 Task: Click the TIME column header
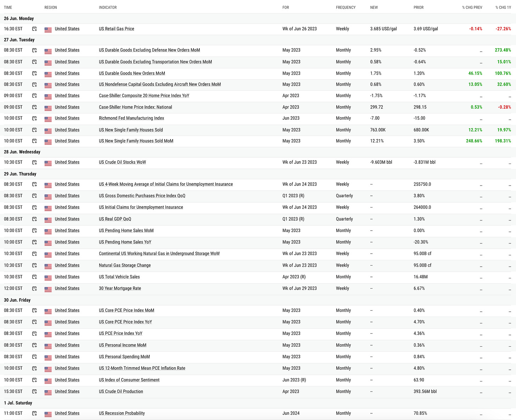pyautogui.click(x=8, y=7)
